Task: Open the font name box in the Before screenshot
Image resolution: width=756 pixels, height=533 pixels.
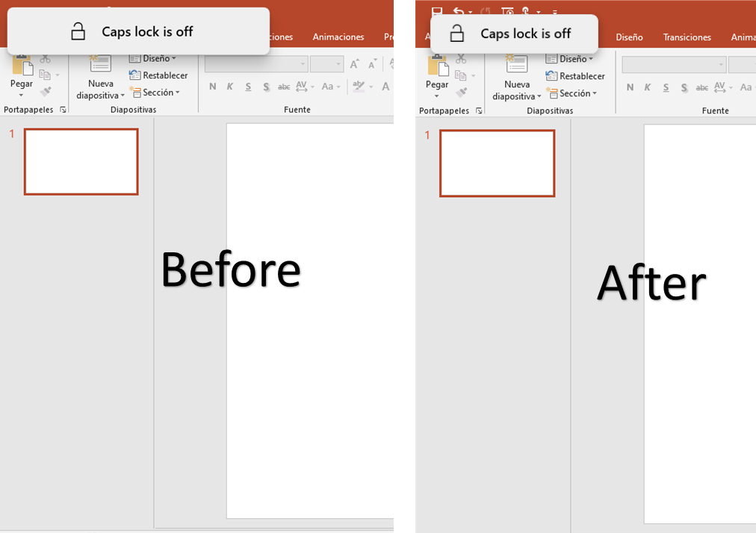Action: [x=256, y=64]
